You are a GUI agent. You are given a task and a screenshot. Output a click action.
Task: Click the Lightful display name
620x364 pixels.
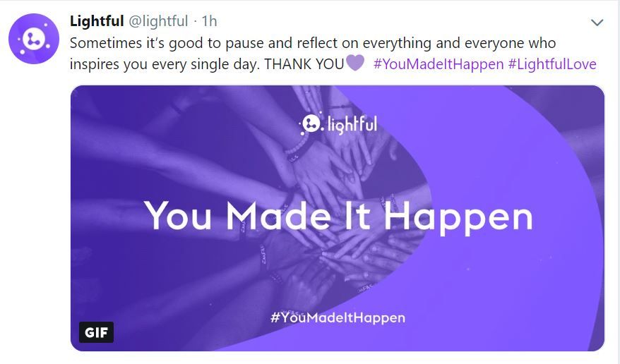[x=97, y=21]
